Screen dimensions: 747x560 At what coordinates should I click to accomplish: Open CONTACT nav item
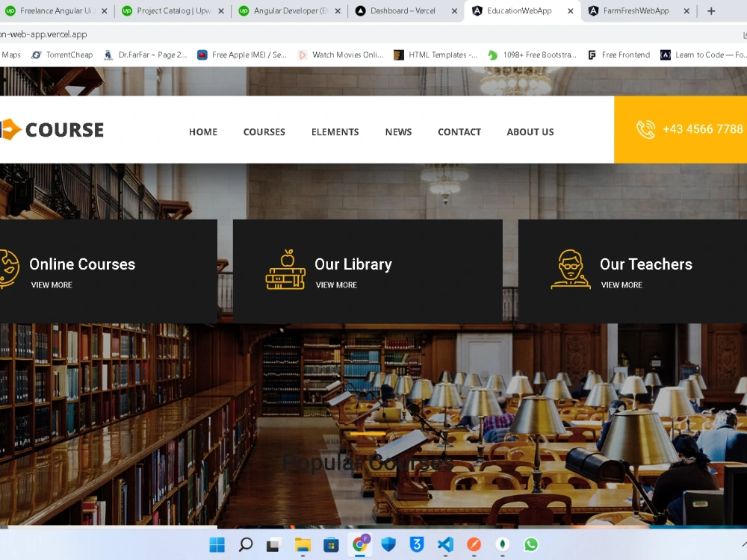pyautogui.click(x=459, y=132)
